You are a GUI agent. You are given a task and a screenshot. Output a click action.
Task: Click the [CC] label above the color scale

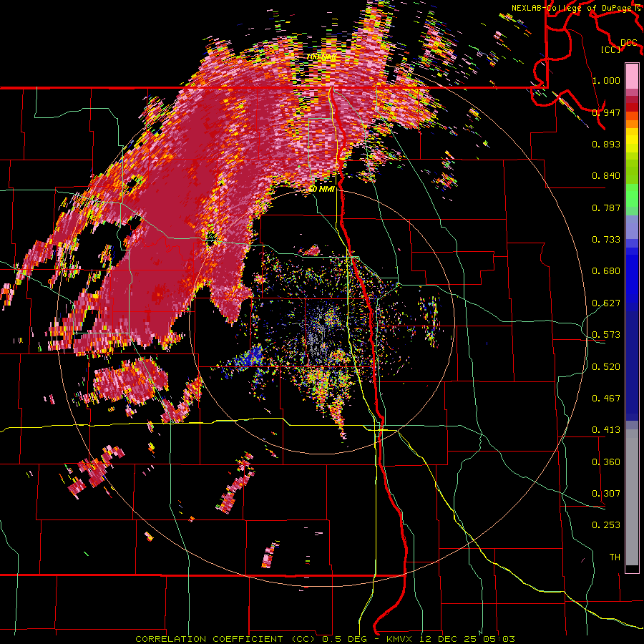click(x=611, y=49)
